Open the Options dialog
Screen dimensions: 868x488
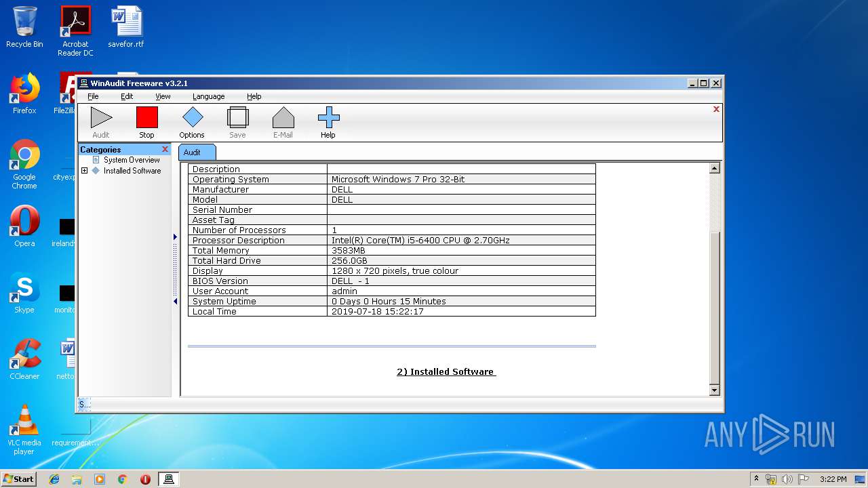192,123
